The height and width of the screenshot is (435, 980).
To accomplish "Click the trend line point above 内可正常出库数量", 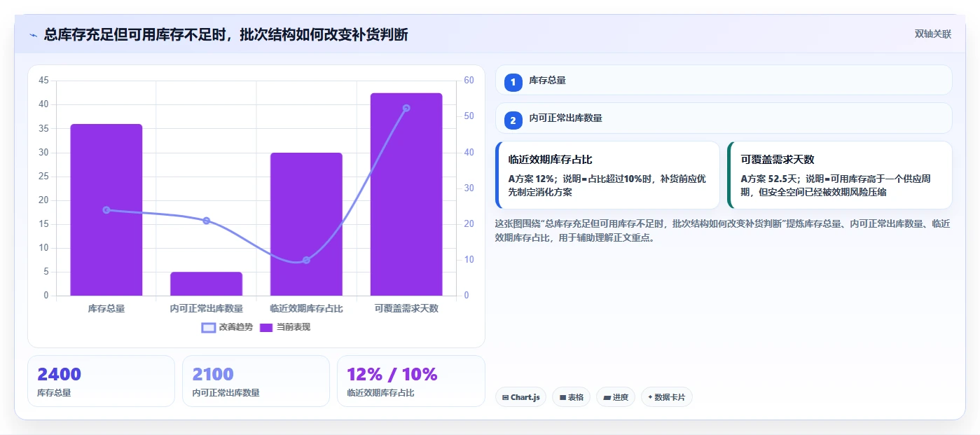I will tap(207, 221).
